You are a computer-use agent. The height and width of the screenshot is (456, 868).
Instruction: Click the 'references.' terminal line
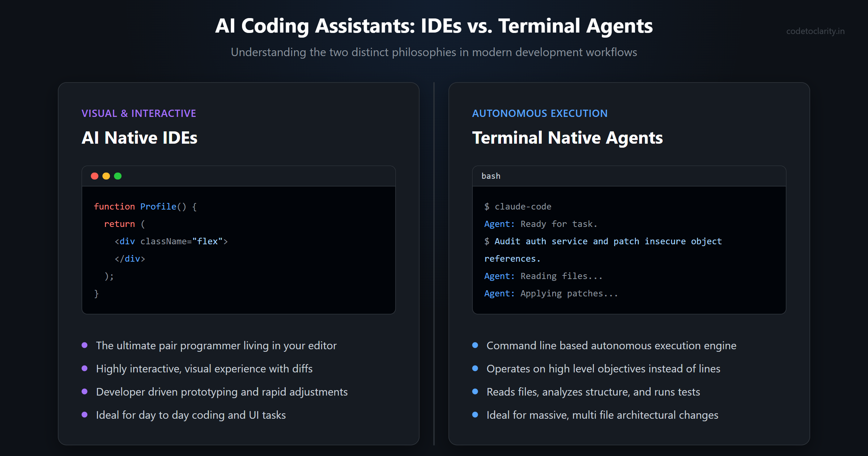point(512,259)
